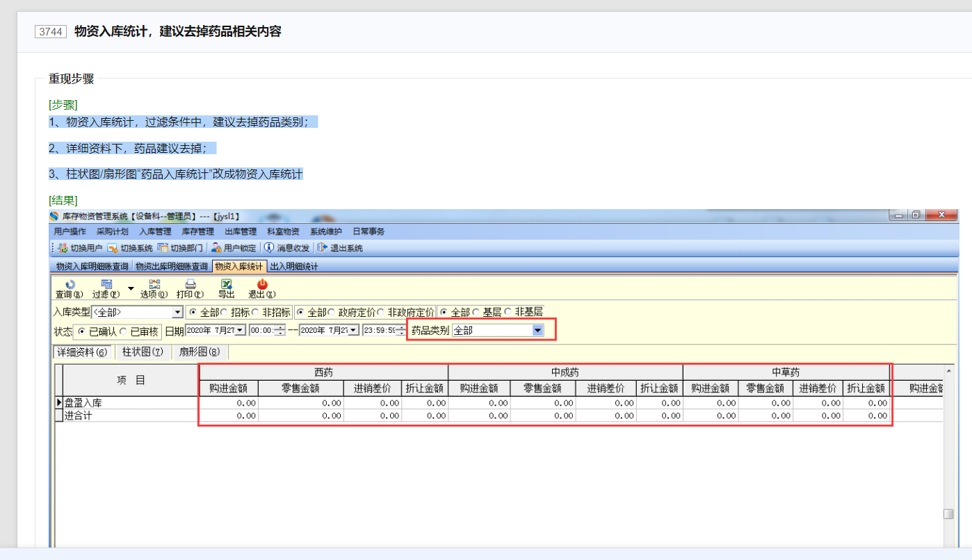
Task: Open the 药品类别 dropdown arrow
Action: coord(537,331)
